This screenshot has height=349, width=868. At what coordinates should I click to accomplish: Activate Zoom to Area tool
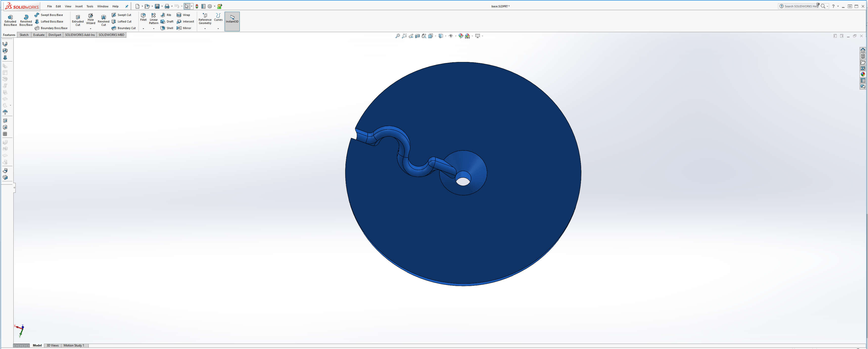(x=404, y=36)
